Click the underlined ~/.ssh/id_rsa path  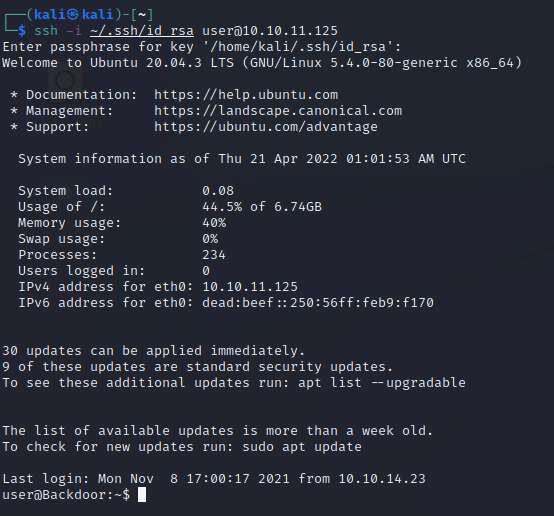142,31
